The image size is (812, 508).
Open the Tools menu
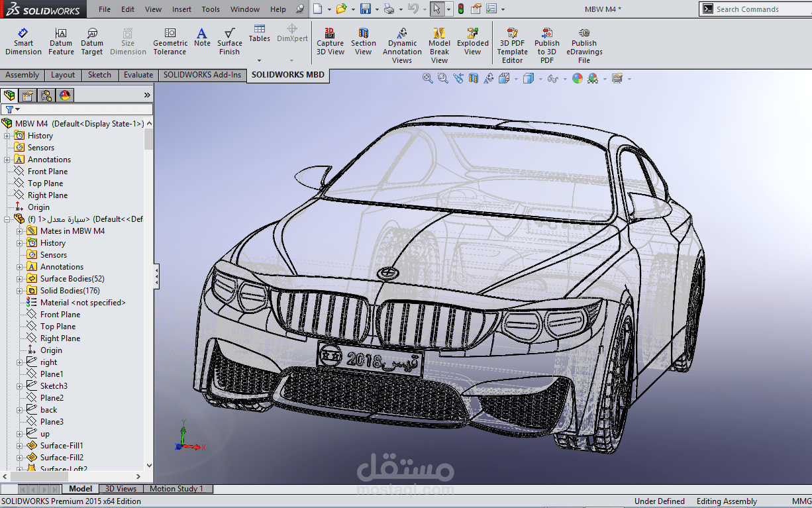coord(211,9)
